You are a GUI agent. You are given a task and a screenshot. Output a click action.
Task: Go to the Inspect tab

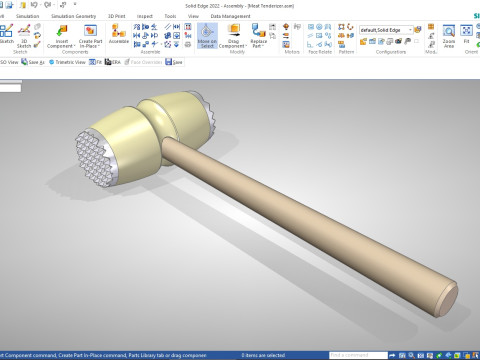145,16
